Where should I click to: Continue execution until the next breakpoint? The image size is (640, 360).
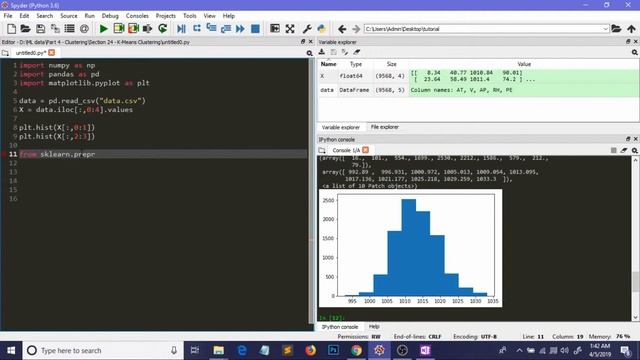tap(240, 29)
